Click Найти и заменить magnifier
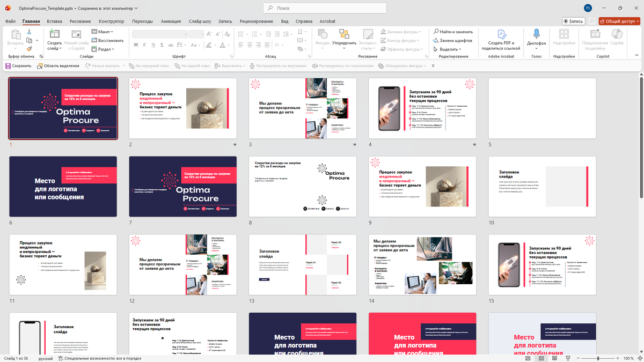This screenshot has height=362, width=644. click(x=436, y=32)
